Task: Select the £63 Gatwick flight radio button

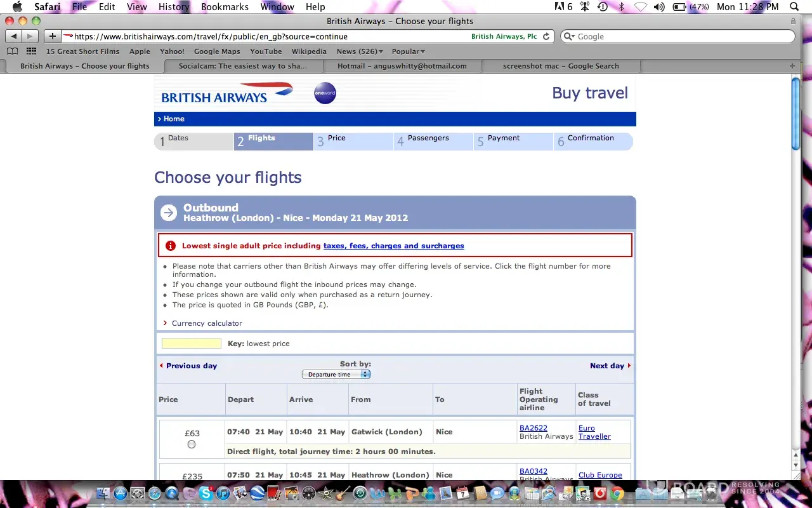Action: pos(192,444)
